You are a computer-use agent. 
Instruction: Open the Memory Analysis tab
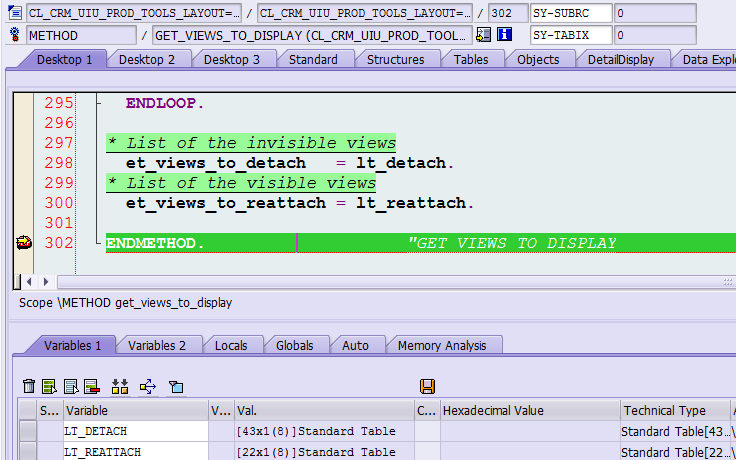(x=442, y=345)
